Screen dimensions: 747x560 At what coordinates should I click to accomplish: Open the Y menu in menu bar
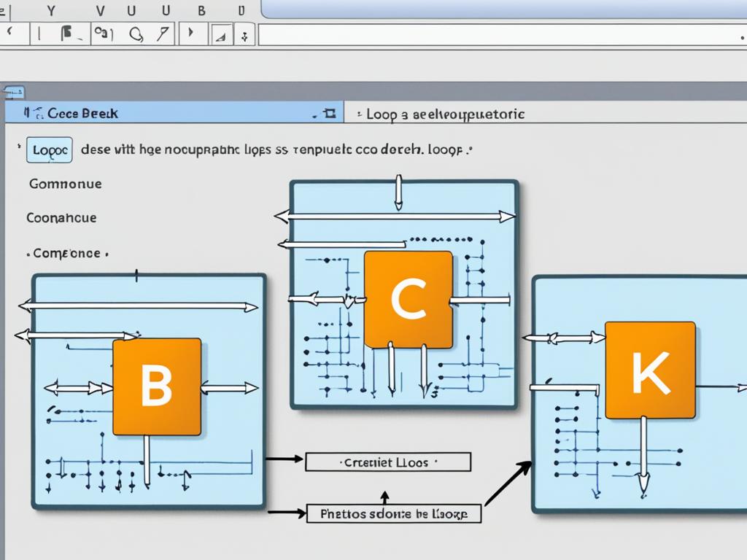click(x=50, y=10)
